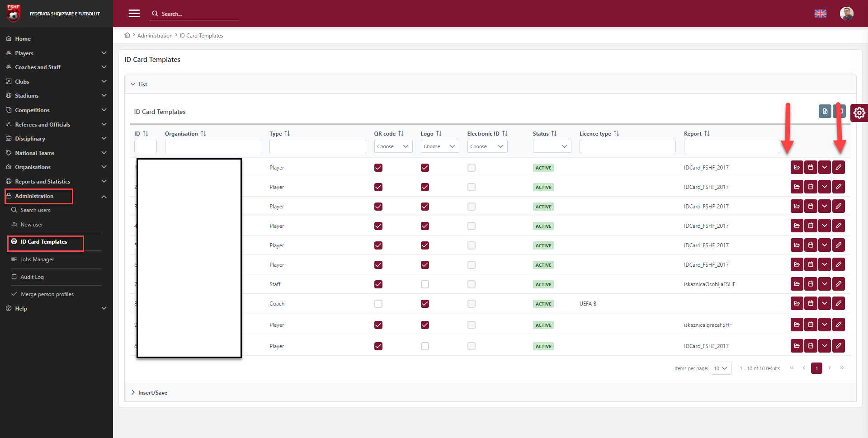Click the pencil edit icon in the first row
This screenshot has height=438, width=868.
pos(839,167)
